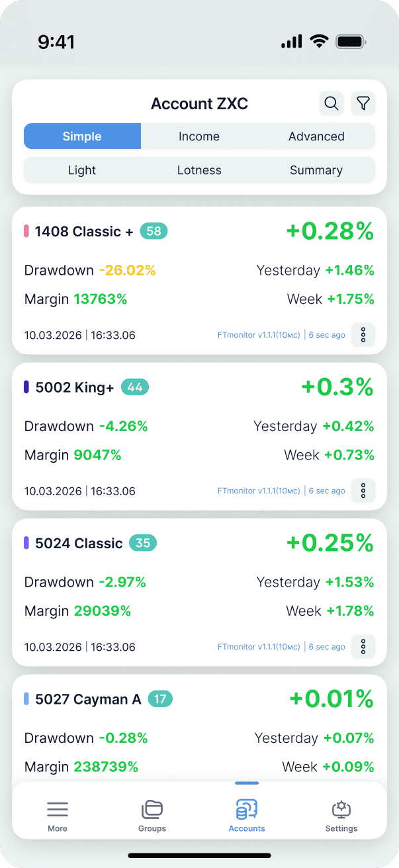Open the 5027 Cayman A account card
The width and height of the screenshot is (399, 868).
[x=199, y=729]
